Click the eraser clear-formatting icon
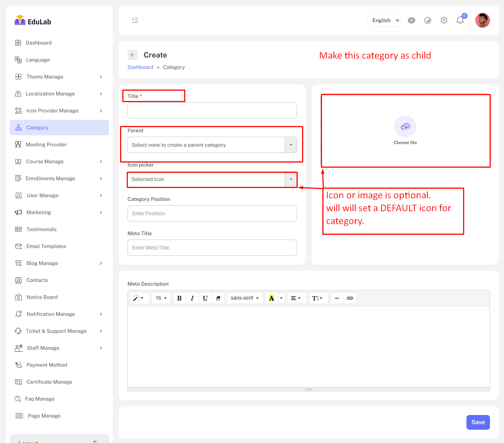This screenshot has width=504, height=443. [x=218, y=298]
